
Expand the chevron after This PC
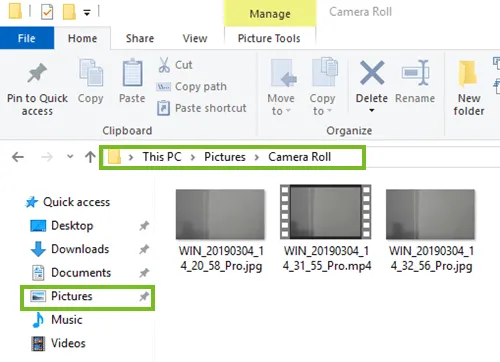click(x=193, y=157)
